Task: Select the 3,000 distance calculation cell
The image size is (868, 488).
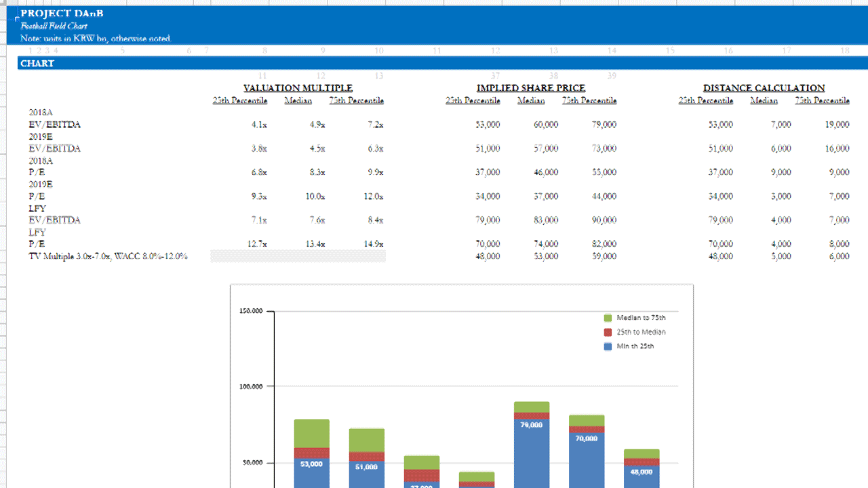Action: click(781, 197)
